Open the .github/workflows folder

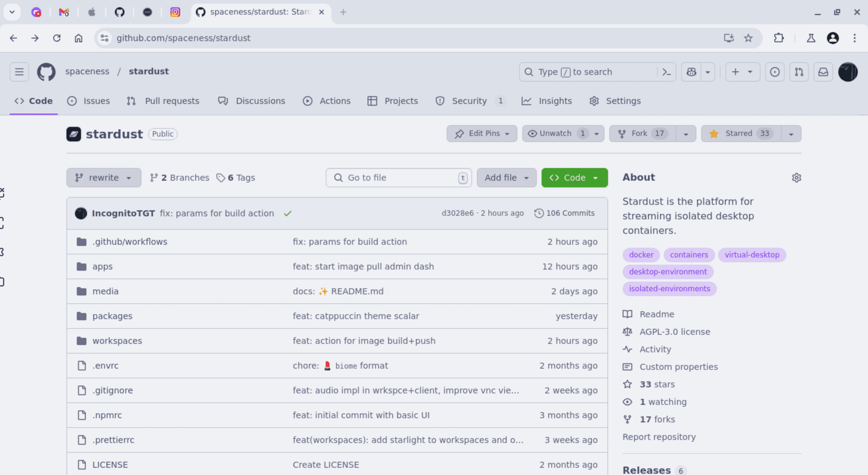[130, 242]
